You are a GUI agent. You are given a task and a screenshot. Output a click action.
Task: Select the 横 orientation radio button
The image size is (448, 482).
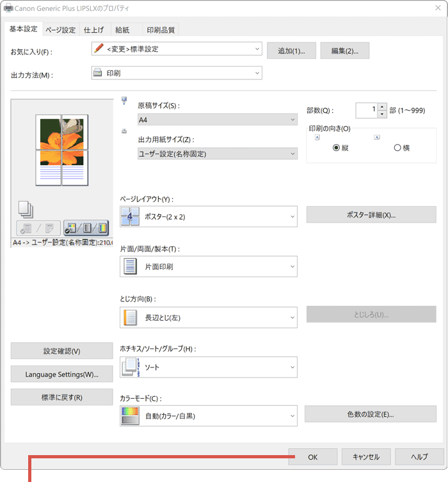coord(397,148)
